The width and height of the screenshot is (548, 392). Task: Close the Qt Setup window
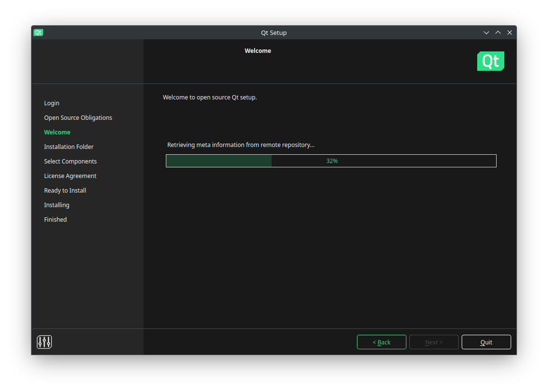coord(510,33)
